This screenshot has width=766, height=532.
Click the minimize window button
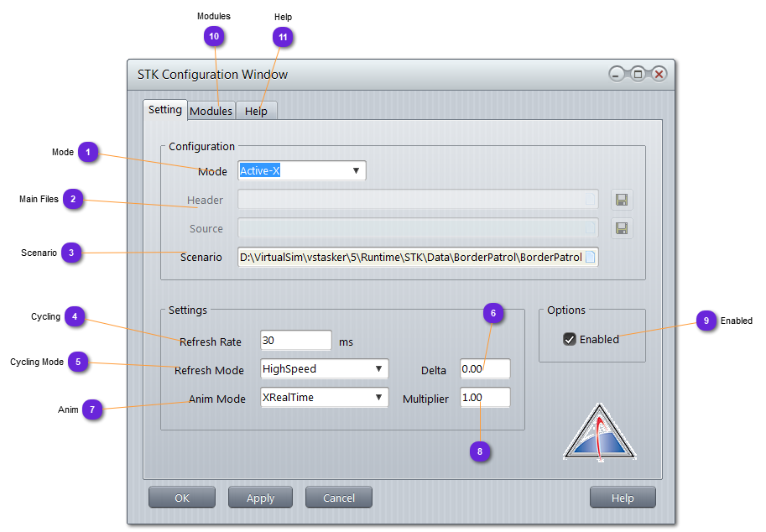[617, 75]
